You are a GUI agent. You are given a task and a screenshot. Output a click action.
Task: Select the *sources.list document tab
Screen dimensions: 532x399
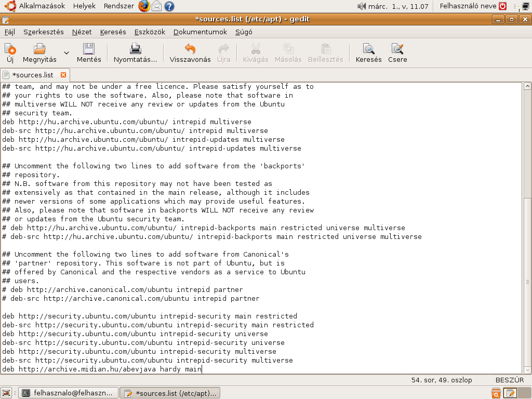click(x=33, y=75)
